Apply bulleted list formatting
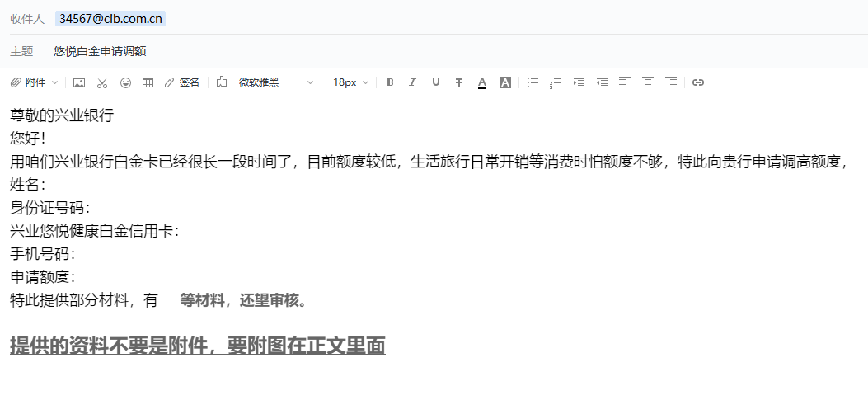Image resolution: width=868 pixels, height=400 pixels. [533, 82]
